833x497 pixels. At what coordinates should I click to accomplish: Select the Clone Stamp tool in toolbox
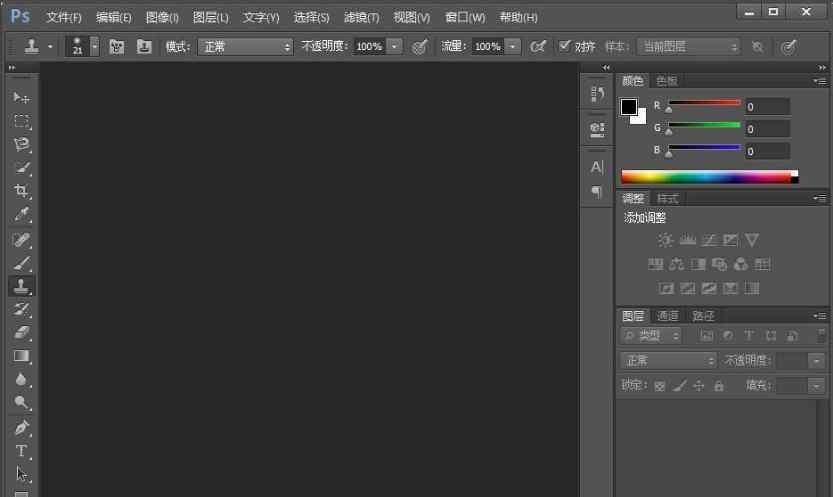tap(21, 286)
